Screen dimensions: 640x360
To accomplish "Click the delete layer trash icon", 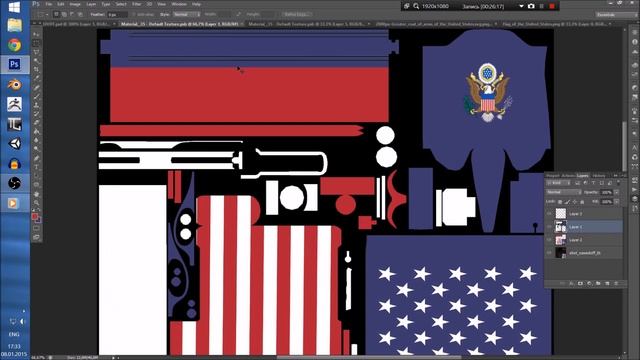I will coord(616,283).
